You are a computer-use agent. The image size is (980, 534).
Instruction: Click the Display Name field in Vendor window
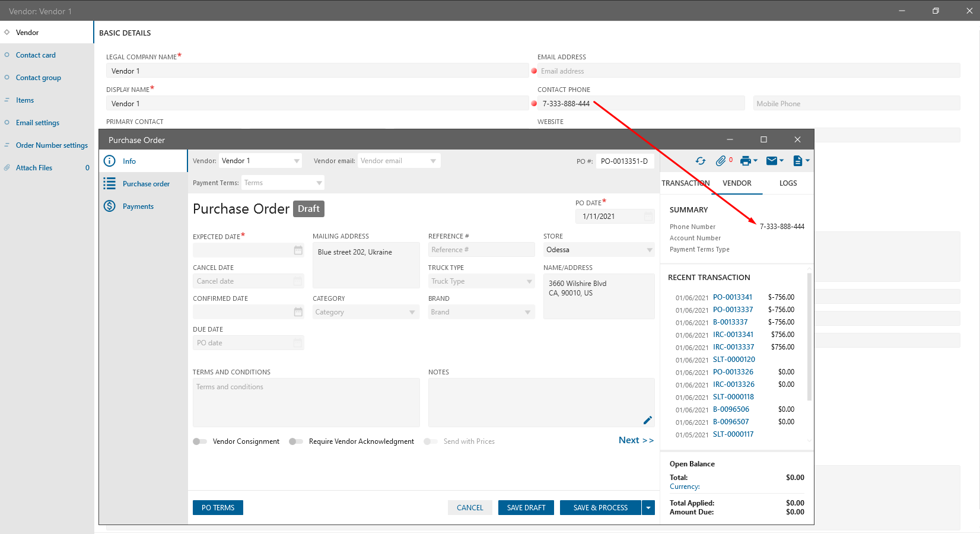pyautogui.click(x=317, y=104)
